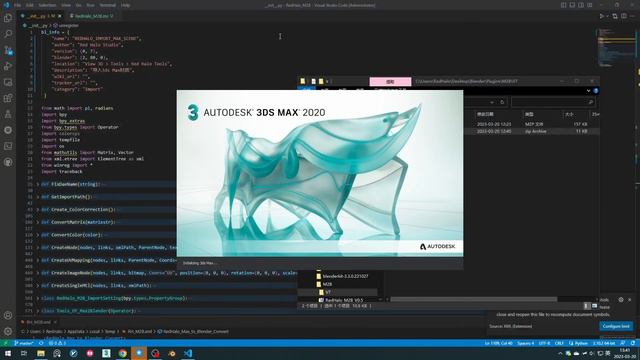The height and width of the screenshot is (360, 640).
Task: Switch to the RedHalo_M2B.ms editor tab
Action: 91,16
